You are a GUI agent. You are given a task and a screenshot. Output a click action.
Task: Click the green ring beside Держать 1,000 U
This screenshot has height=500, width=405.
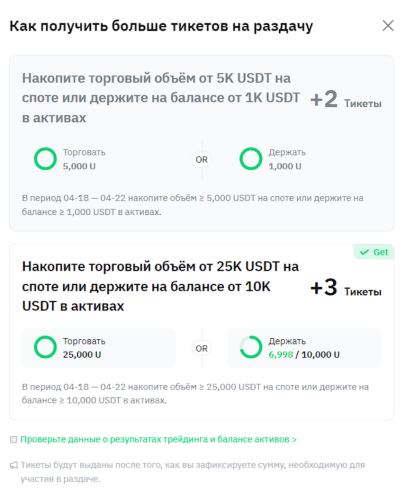pos(251,159)
